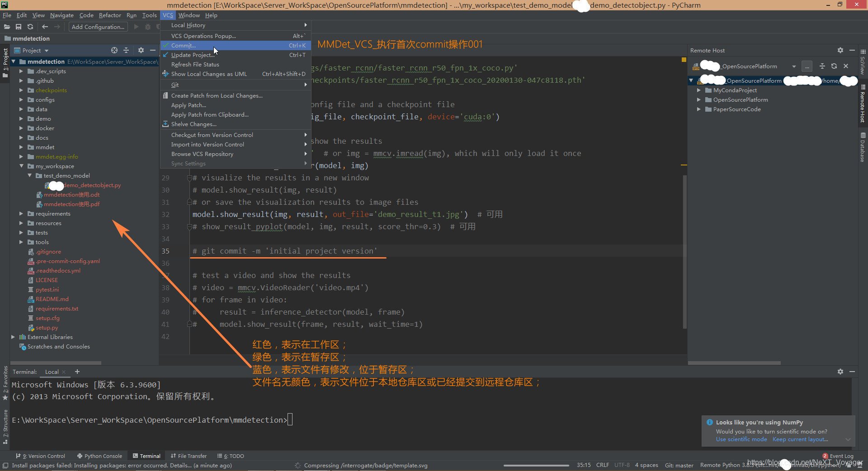Click 'Keep current layout...' link
The height and width of the screenshot is (471, 868).
[x=800, y=439]
